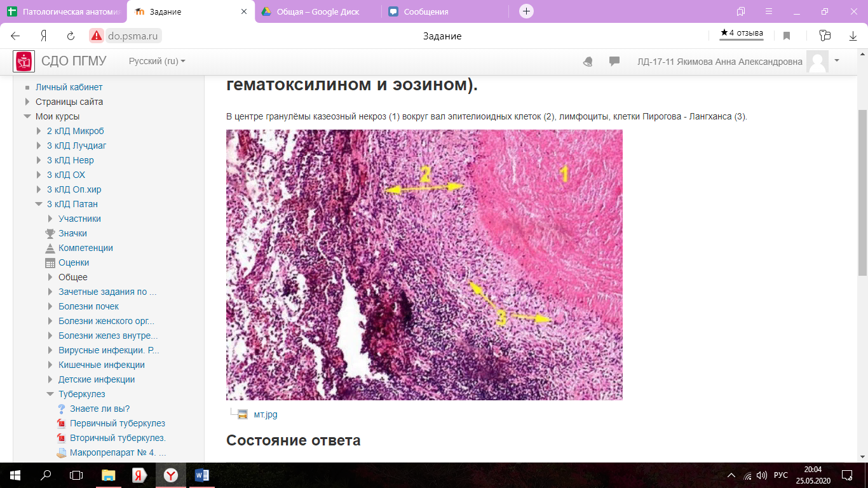Open the 4 отзыва site rating button
868x488 pixels.
point(742,34)
